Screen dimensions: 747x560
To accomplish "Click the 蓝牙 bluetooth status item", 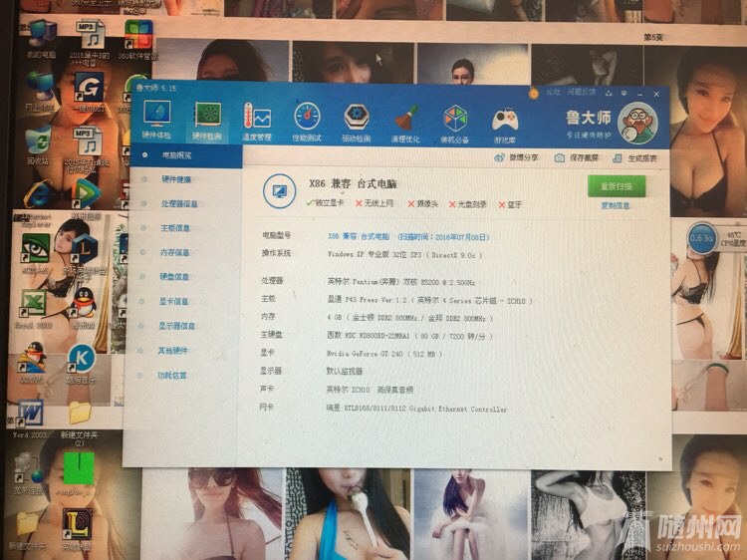I will 510,205.
